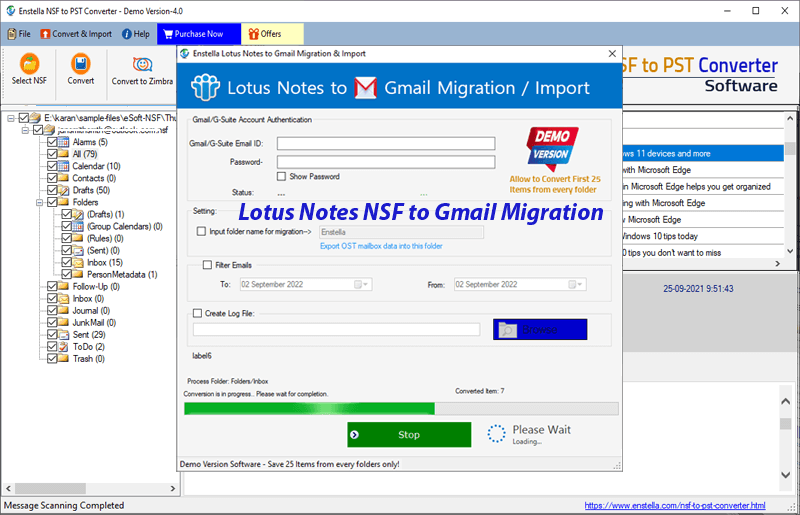800x515 pixels.
Task: Click the Drafts (50) folder icon
Action: tap(63, 190)
